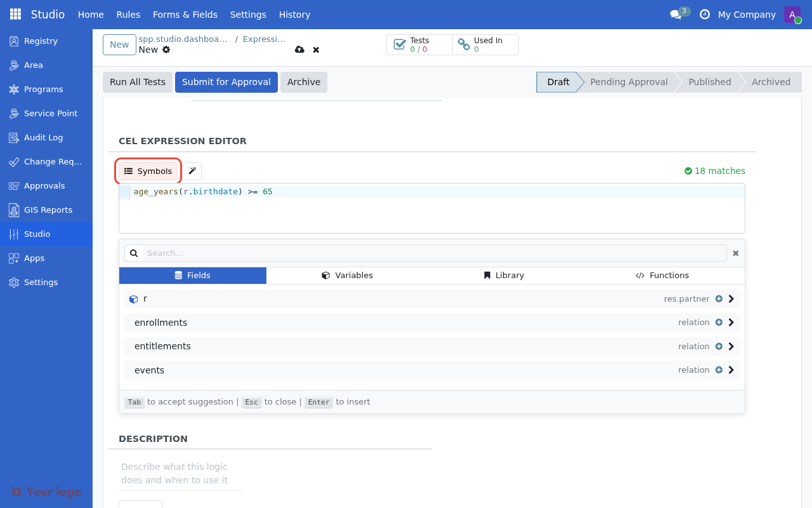Save the expression with the cloud upload icon
The height and width of the screenshot is (508, 812).
click(x=299, y=49)
